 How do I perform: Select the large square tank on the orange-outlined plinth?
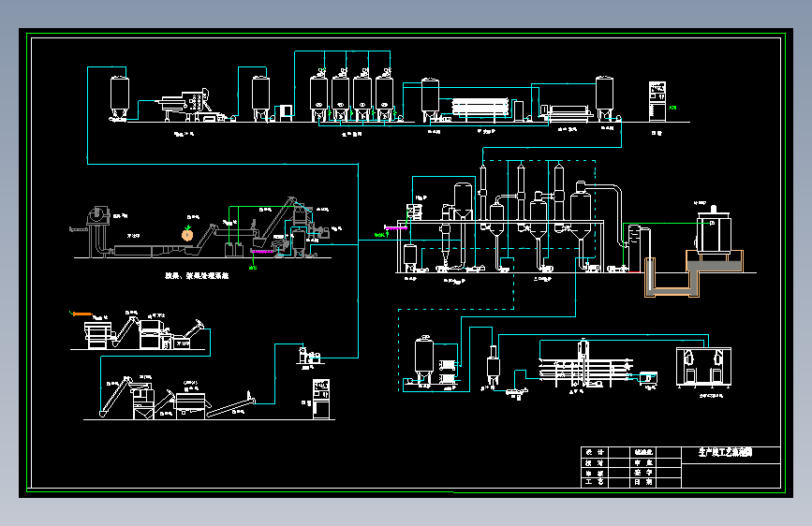point(714,232)
